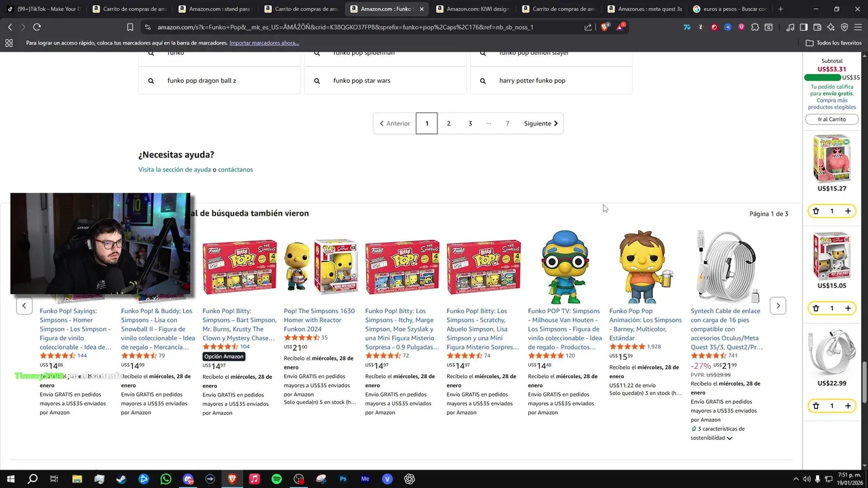Open the browser main hamburger menu
The height and width of the screenshot is (488, 868).
click(858, 27)
